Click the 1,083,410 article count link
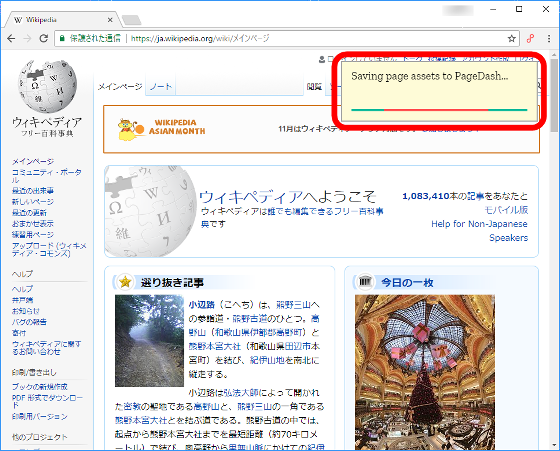Screen dimensions: 560x451 tap(426, 196)
